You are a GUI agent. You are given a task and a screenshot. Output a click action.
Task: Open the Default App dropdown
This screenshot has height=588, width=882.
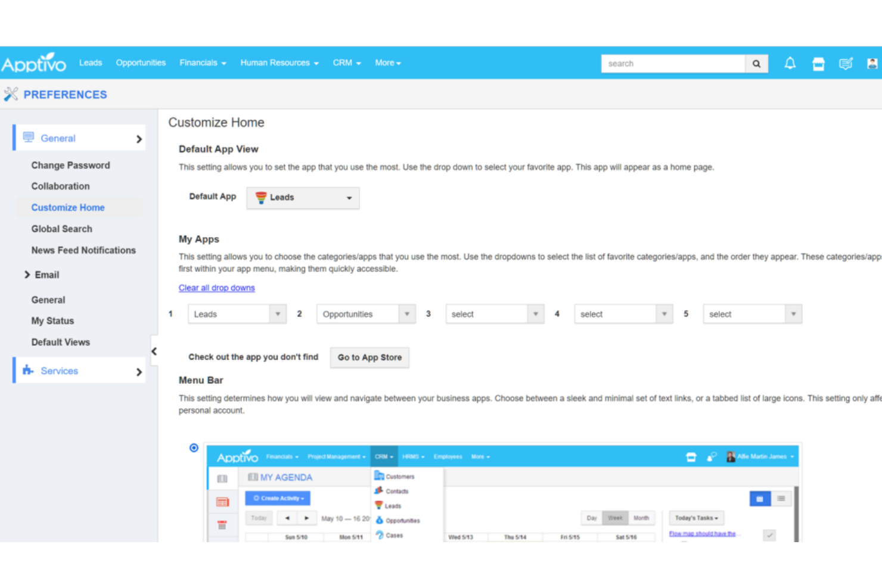click(348, 198)
